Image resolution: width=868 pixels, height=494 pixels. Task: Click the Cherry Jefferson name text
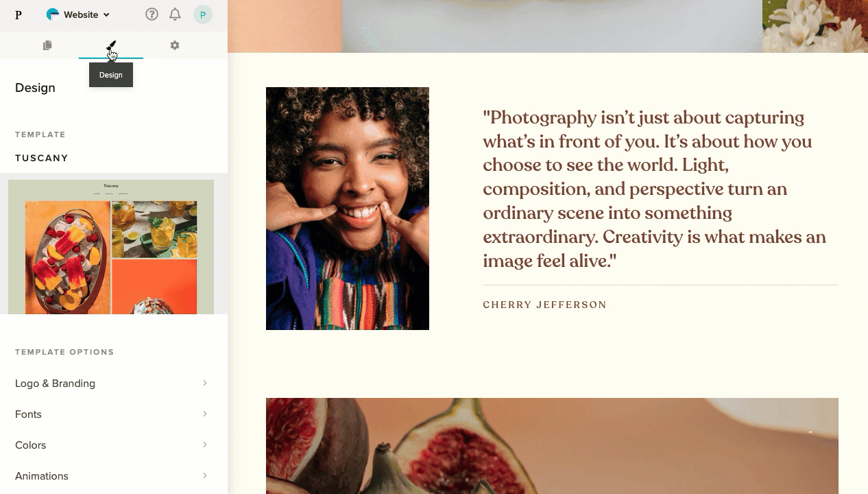[x=545, y=305]
